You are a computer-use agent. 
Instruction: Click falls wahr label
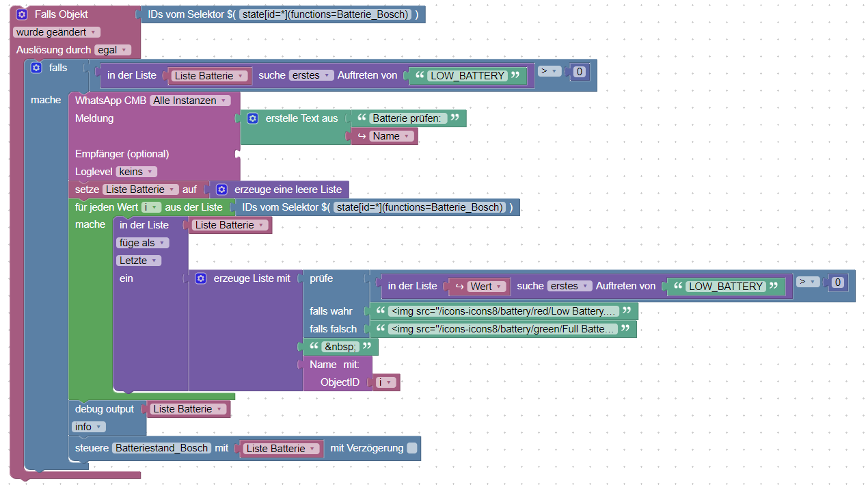pos(331,311)
